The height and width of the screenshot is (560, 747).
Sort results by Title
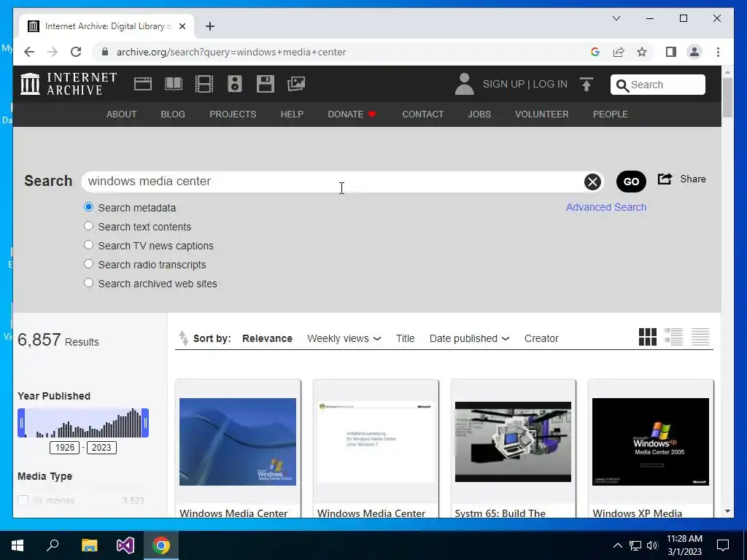point(406,338)
